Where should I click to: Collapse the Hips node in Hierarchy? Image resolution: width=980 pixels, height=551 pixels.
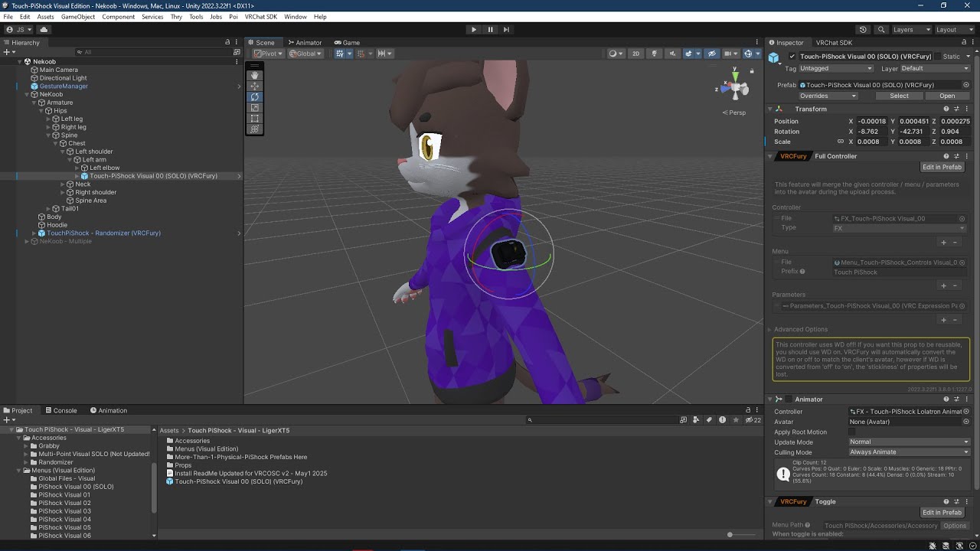pyautogui.click(x=43, y=111)
